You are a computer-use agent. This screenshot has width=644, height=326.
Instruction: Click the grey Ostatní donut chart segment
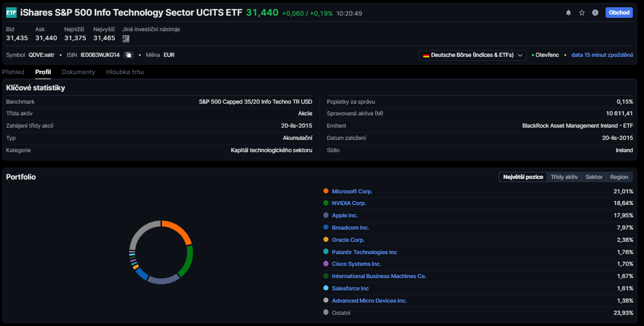142,232
